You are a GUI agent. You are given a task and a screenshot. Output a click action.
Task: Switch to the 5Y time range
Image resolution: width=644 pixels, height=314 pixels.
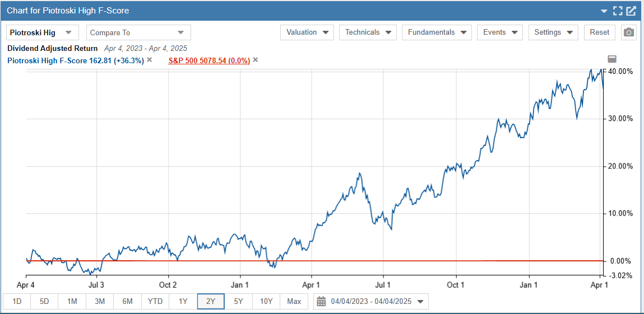click(238, 302)
